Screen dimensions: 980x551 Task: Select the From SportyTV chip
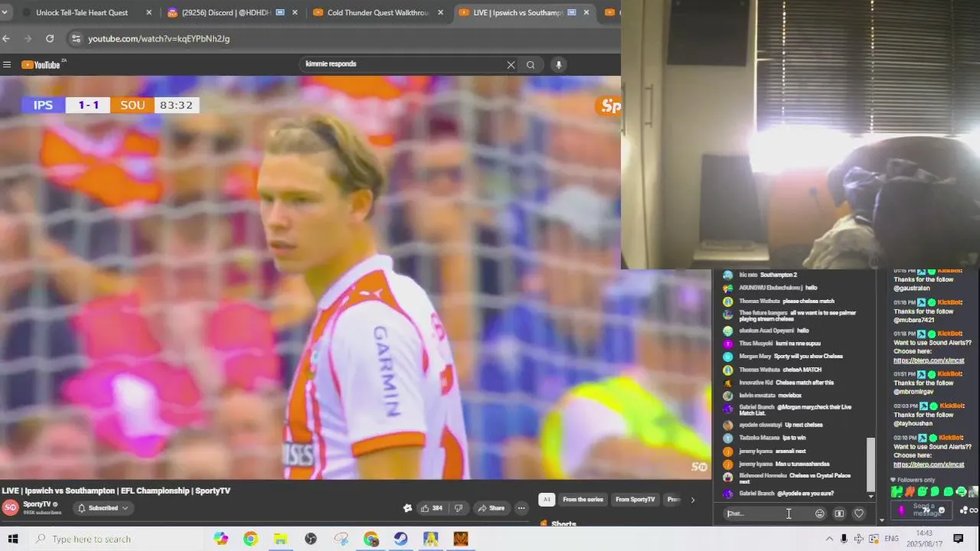pyautogui.click(x=635, y=500)
